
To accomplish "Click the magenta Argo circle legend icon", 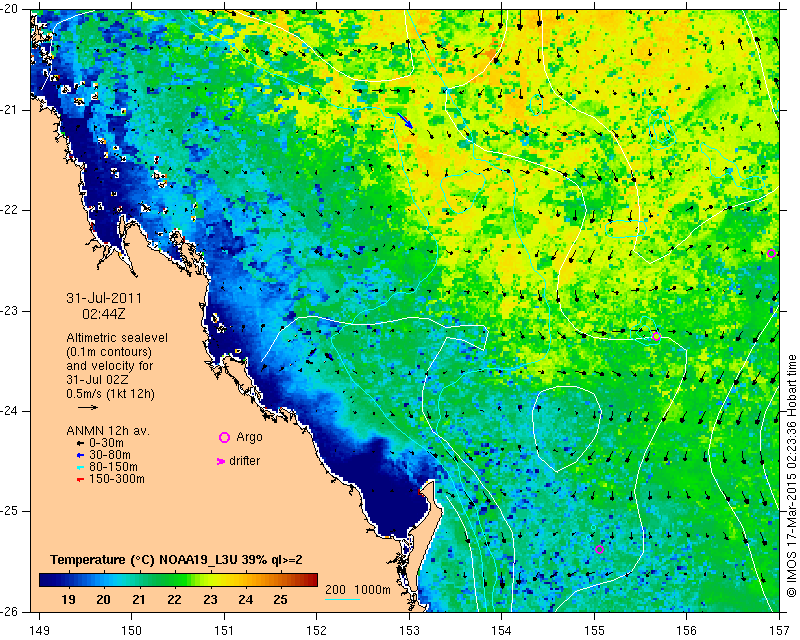I will point(224,437).
